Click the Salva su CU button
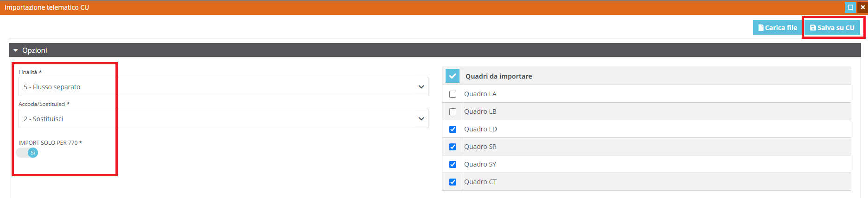Screen dimensions: 868x198 [832, 28]
